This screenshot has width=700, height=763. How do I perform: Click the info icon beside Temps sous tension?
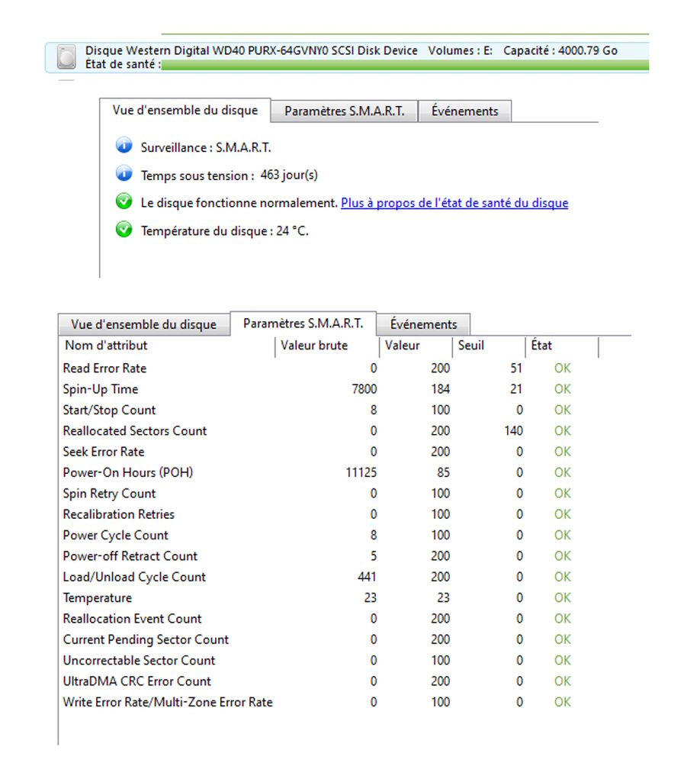[x=124, y=175]
